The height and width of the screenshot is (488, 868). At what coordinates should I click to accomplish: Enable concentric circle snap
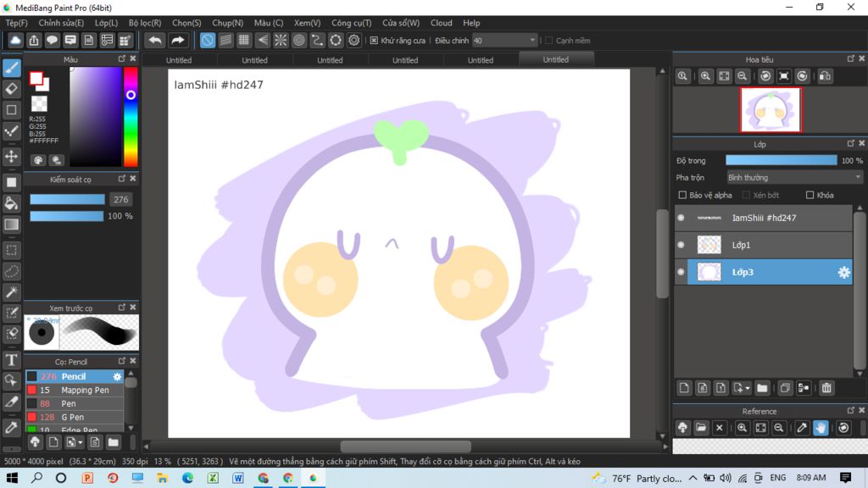[299, 41]
